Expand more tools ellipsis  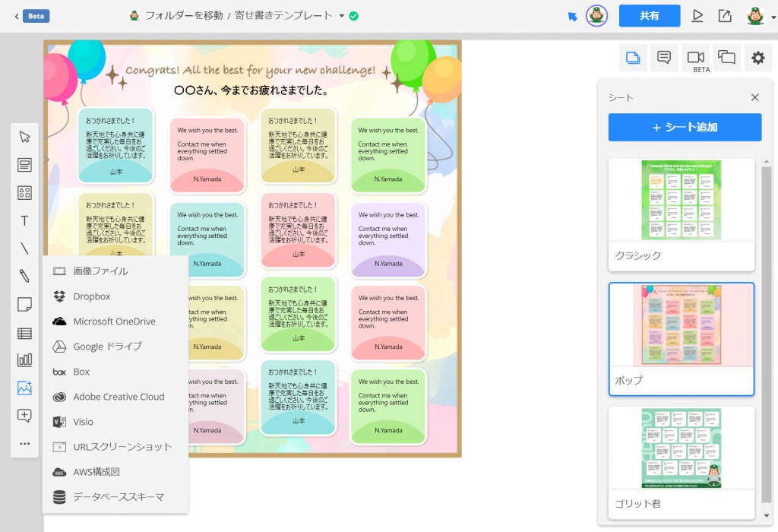(x=24, y=443)
